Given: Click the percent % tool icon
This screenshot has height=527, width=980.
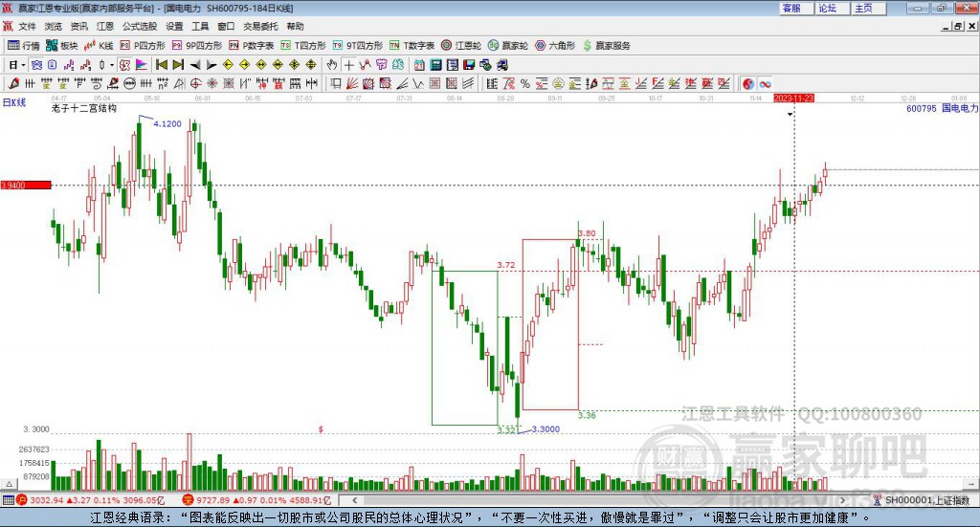Looking at the screenshot, I should tap(525, 83).
